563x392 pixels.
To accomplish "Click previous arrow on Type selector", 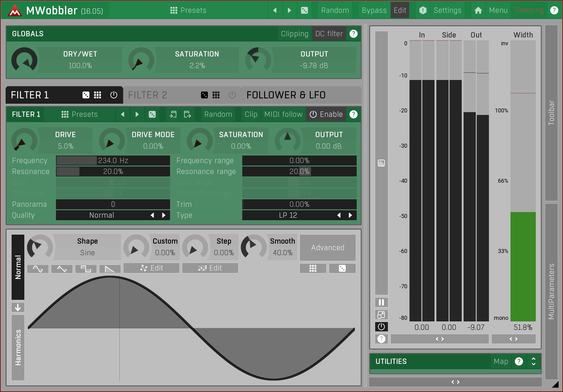I will (x=339, y=215).
